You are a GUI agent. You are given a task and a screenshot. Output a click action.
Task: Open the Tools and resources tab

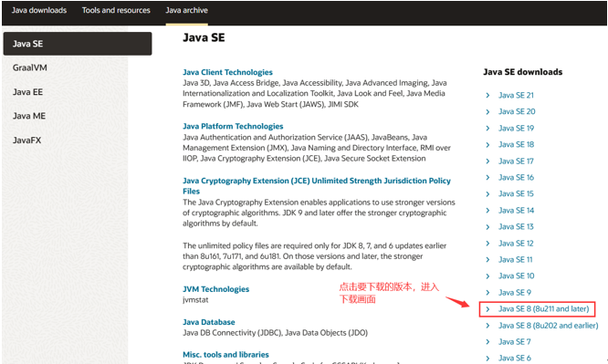(x=116, y=10)
